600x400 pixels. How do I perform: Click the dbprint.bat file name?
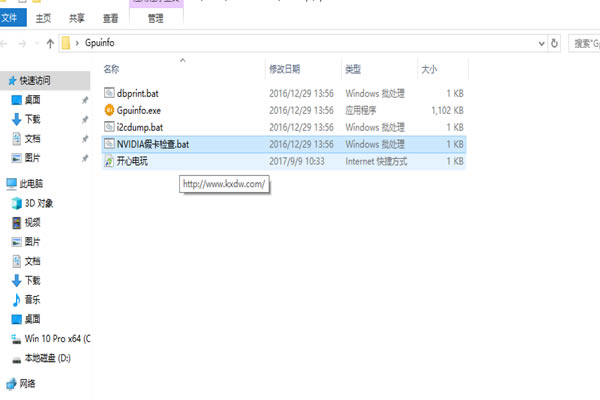coord(138,93)
